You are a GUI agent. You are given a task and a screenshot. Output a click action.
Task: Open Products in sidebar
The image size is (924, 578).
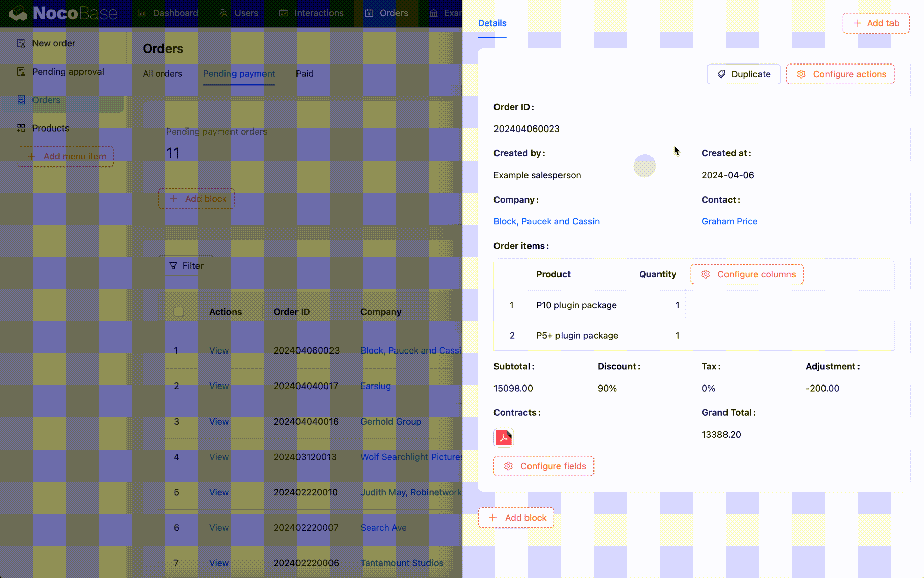click(63, 129)
